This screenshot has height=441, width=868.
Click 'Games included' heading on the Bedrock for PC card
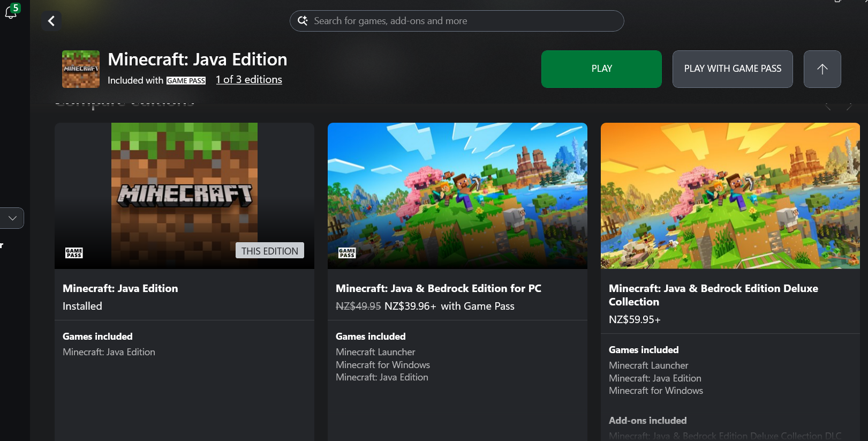tap(371, 337)
